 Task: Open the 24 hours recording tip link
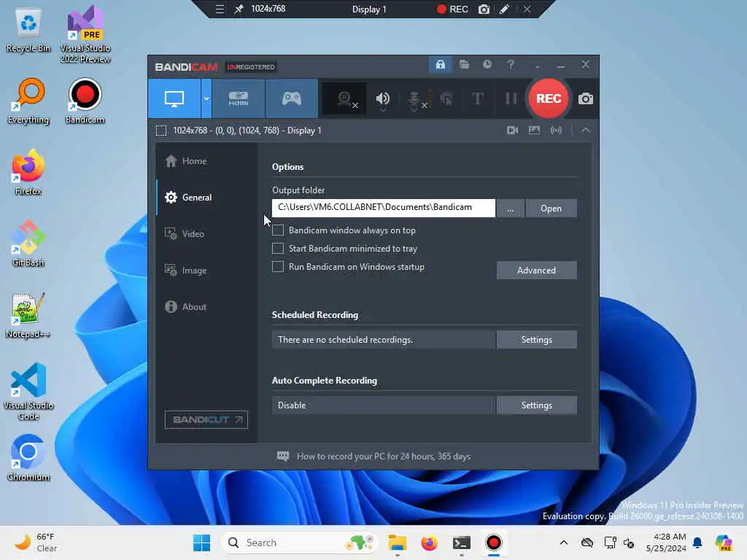tap(384, 456)
